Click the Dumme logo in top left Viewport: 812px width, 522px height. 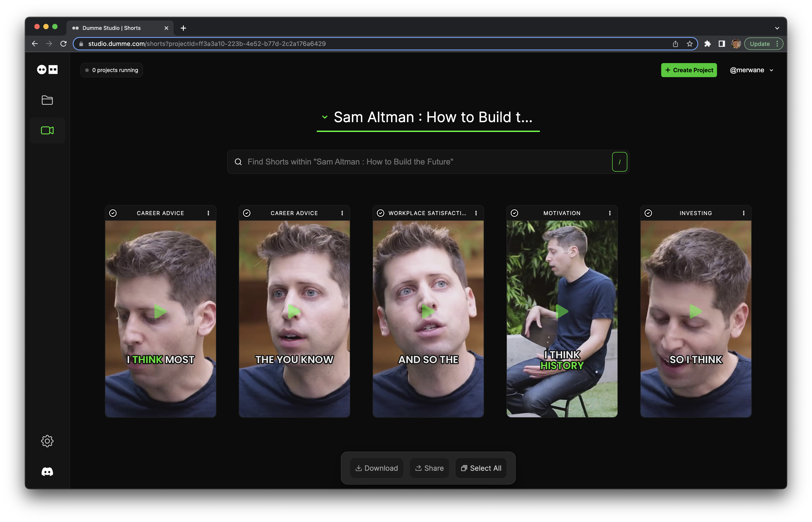pos(47,70)
